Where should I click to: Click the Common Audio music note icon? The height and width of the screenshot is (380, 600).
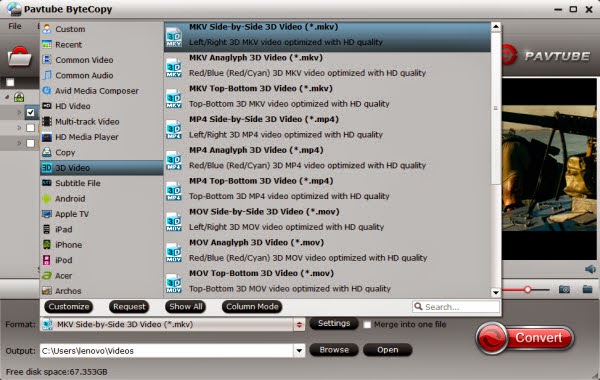coord(47,75)
